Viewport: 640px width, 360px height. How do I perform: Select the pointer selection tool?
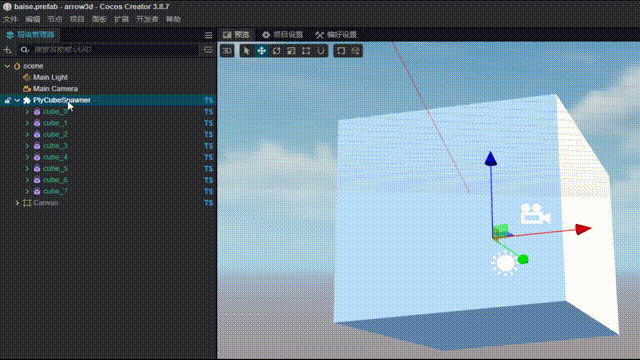[x=246, y=51]
